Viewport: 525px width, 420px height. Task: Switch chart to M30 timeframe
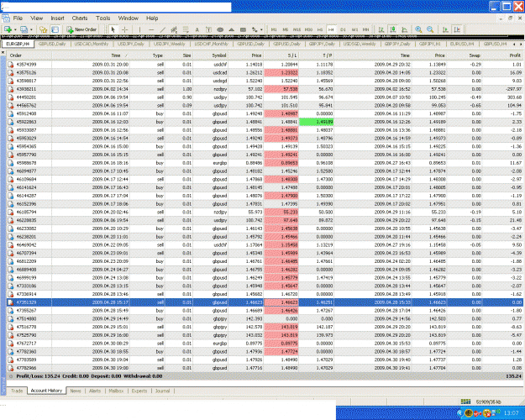[309, 29]
